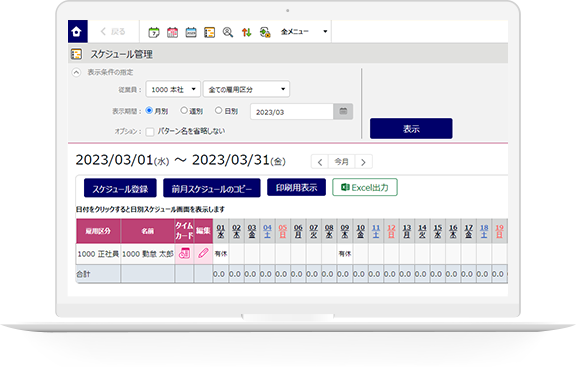The height and width of the screenshot is (367, 576).
Task: Open the timecard icon for 勤怠 太郎
Action: (x=184, y=253)
